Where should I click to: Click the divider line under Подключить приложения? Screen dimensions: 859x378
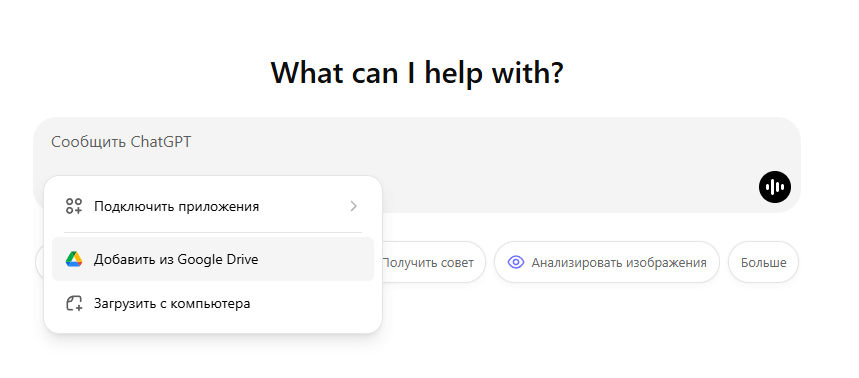(x=213, y=232)
